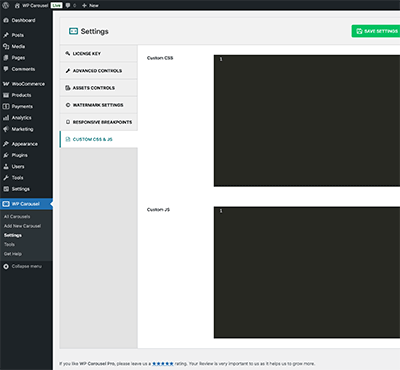Click the Custom CSS label text
The image size is (400, 370).
pos(160,58)
